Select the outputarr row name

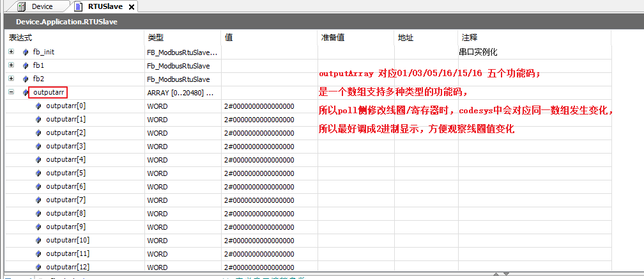(x=49, y=93)
